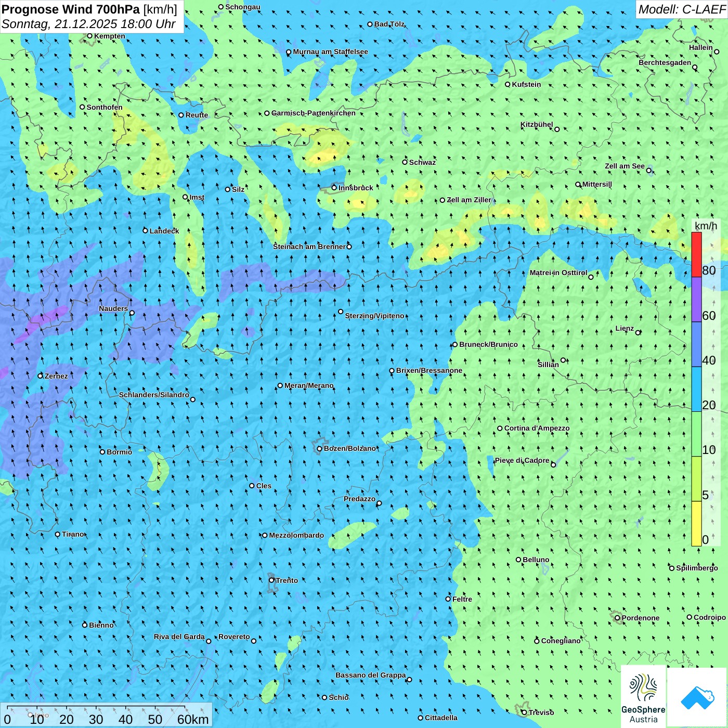Click the date 'Sonntag, 21.12.2025 18:00 Uhr'
Image resolution: width=728 pixels, height=728 pixels.
[x=88, y=24]
